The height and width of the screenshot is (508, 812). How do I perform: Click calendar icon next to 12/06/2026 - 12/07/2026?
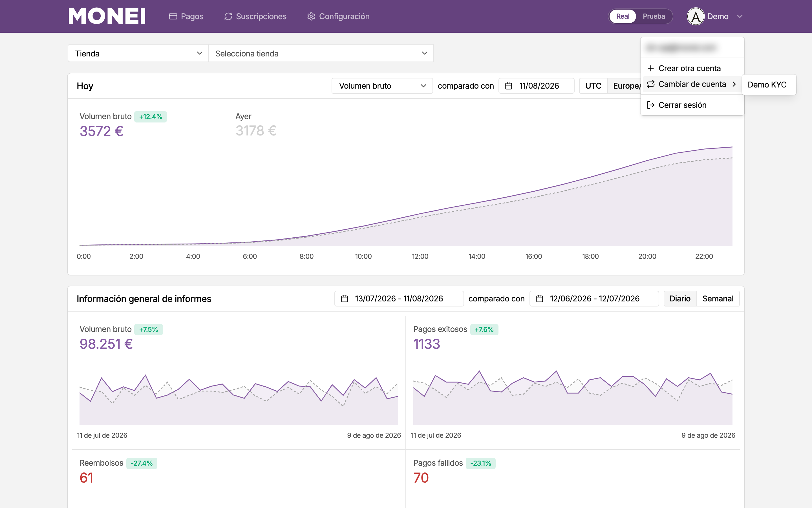pyautogui.click(x=540, y=299)
